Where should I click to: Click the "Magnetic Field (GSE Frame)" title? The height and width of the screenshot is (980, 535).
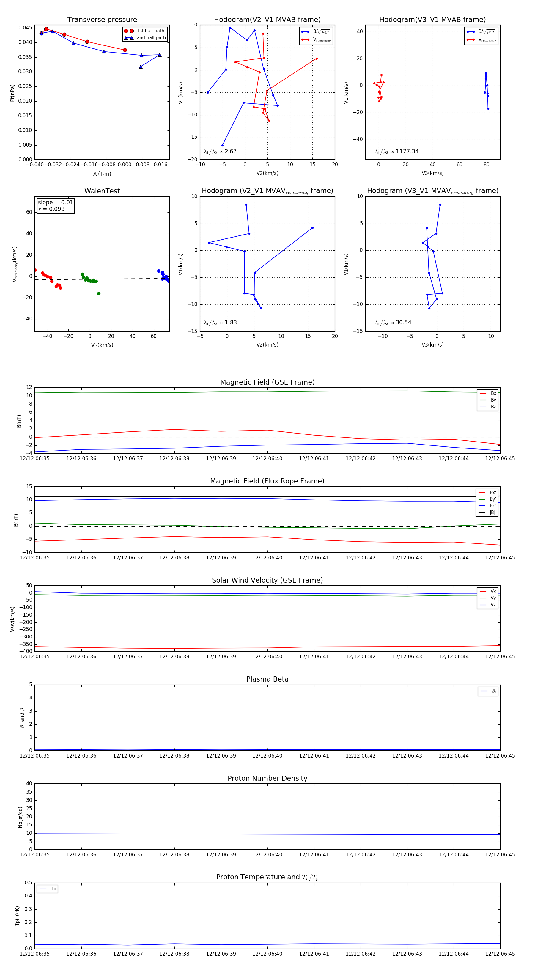267,382
